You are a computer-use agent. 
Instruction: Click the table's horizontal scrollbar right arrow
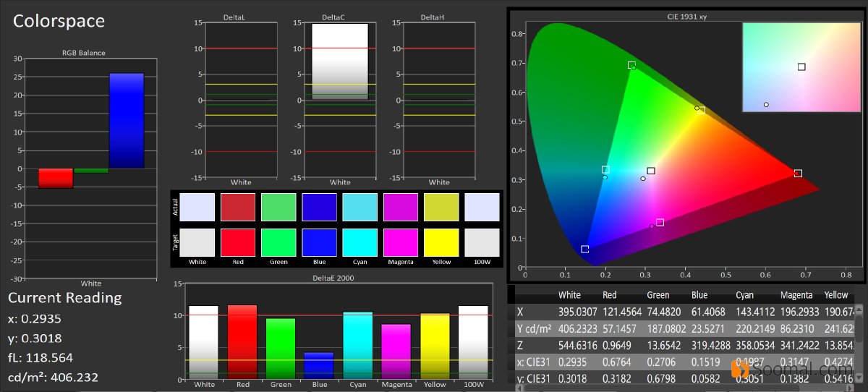849,388
